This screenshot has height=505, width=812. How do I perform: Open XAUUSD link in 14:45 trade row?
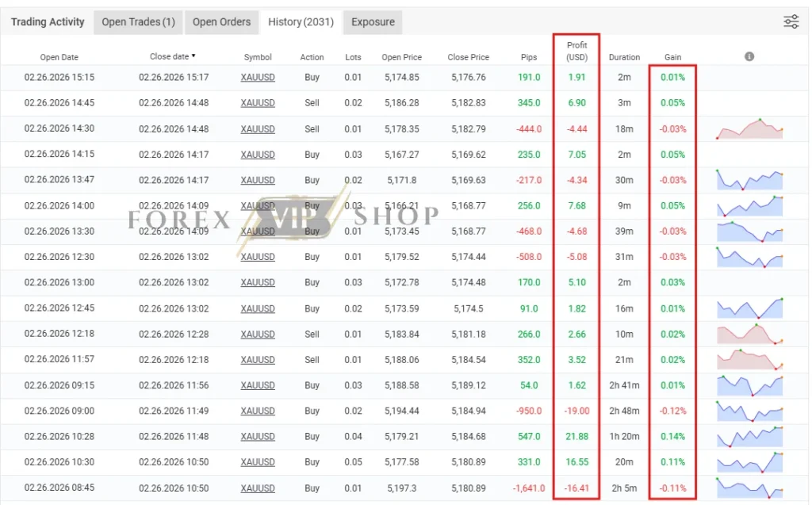coord(258,102)
